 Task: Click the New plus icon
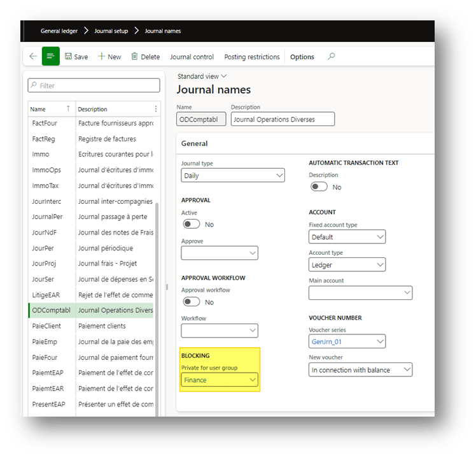102,57
